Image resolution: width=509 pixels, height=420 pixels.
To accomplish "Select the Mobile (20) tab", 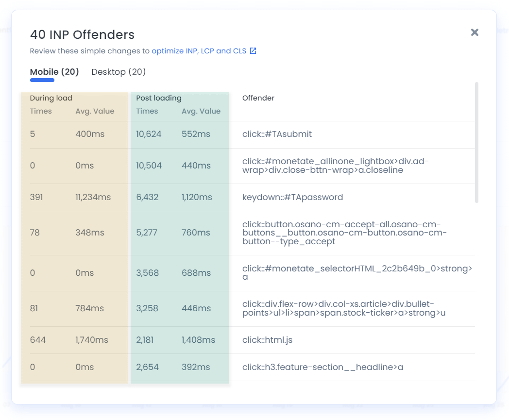I will [x=54, y=71].
